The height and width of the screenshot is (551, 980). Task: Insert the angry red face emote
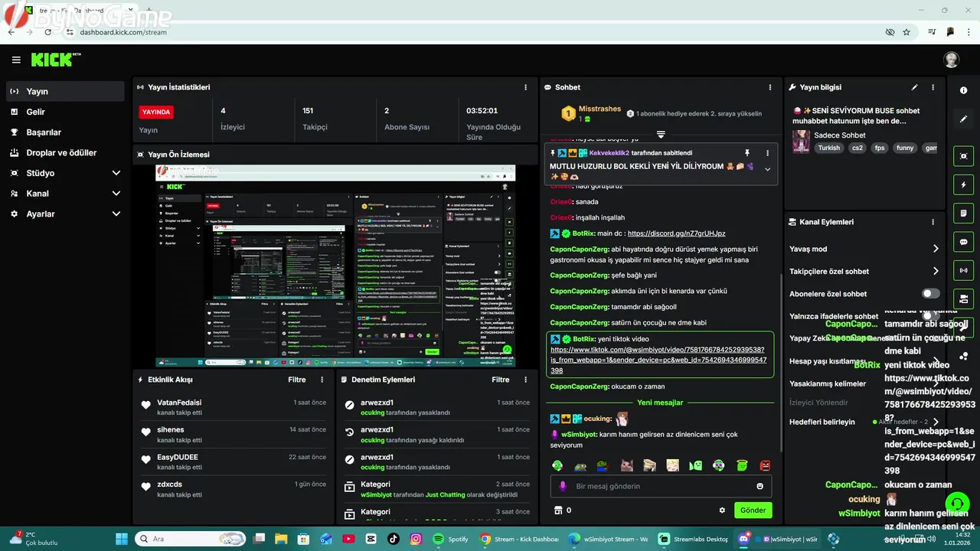click(765, 465)
